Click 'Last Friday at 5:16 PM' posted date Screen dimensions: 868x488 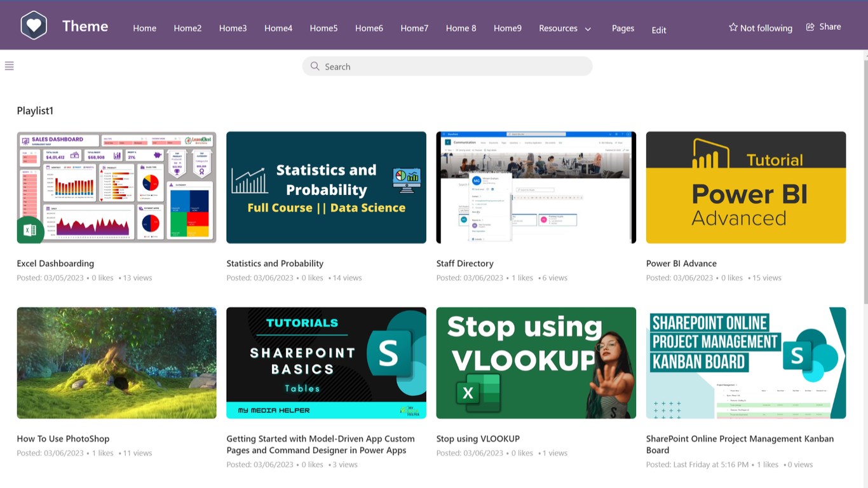711,464
